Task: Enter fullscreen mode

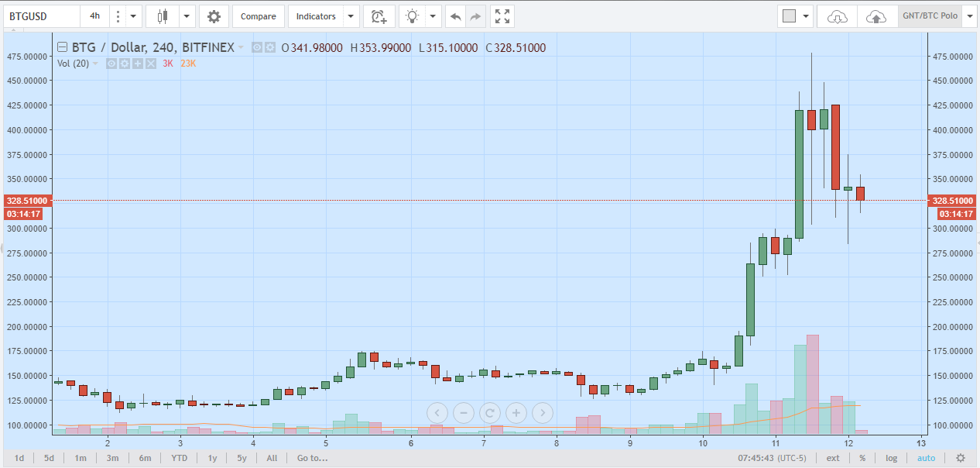Action: tap(502, 16)
